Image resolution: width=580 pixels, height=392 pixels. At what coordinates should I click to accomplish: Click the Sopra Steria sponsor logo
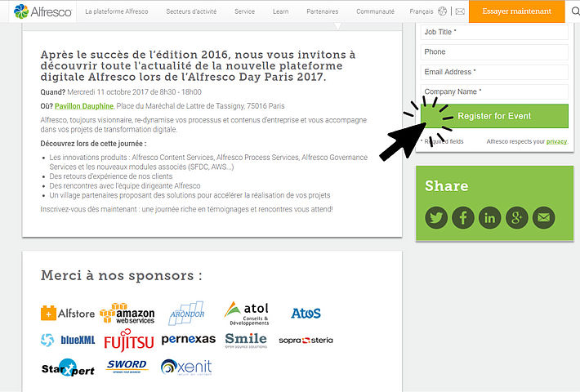click(x=306, y=341)
